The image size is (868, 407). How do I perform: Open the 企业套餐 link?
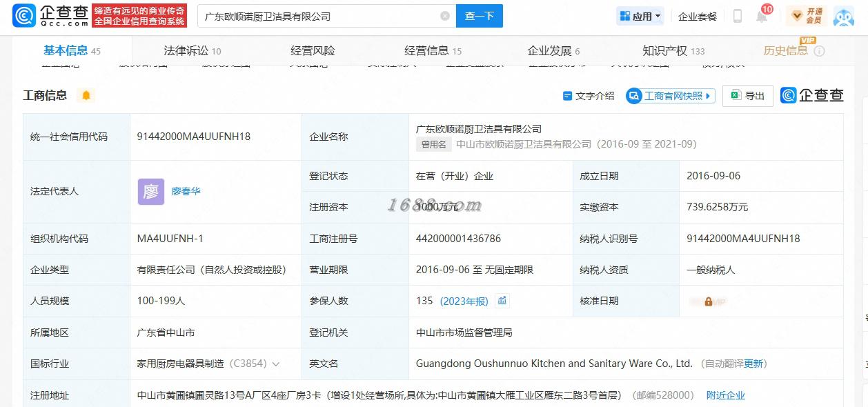(698, 17)
